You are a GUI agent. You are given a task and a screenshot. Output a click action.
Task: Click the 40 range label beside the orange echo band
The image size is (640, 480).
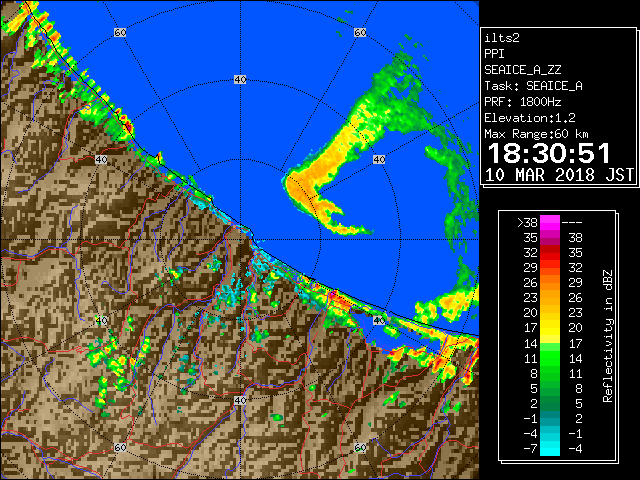[379, 160]
